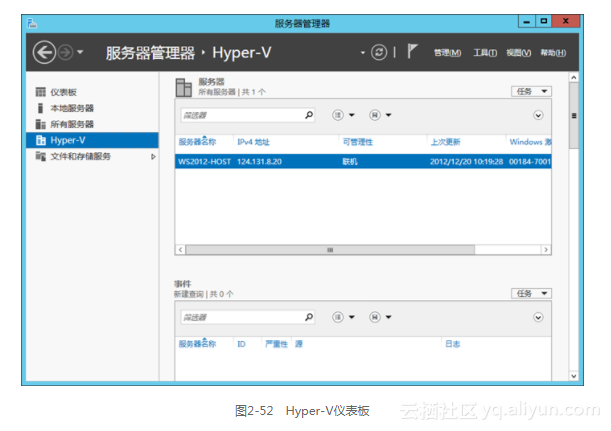Click 服务器管理器 breadcrumb in header
Image resolution: width=611 pixels, height=431 pixels.
tap(150, 53)
